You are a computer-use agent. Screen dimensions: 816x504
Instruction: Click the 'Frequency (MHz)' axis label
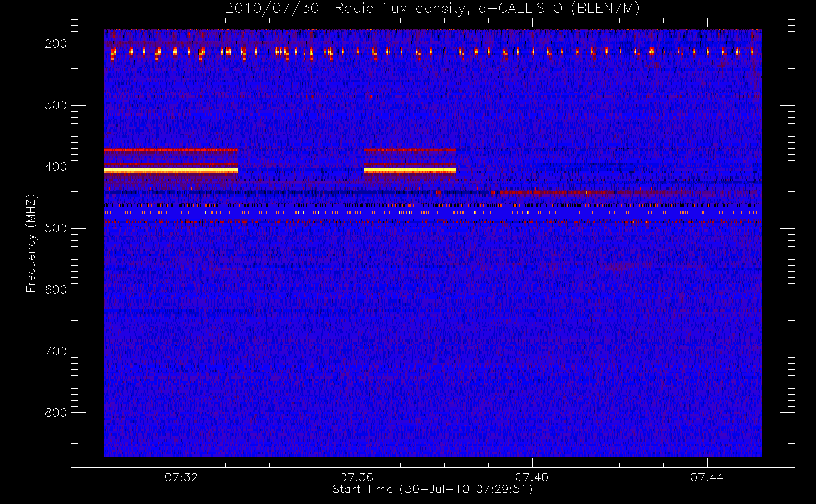coord(31,243)
